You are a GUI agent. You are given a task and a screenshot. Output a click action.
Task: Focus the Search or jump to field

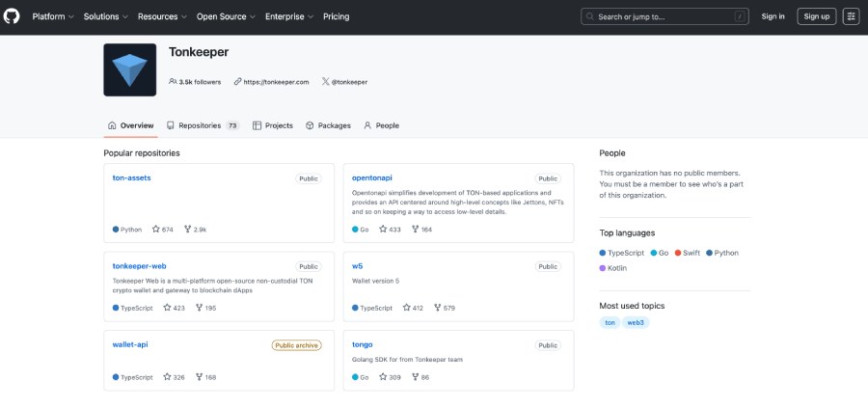665,16
